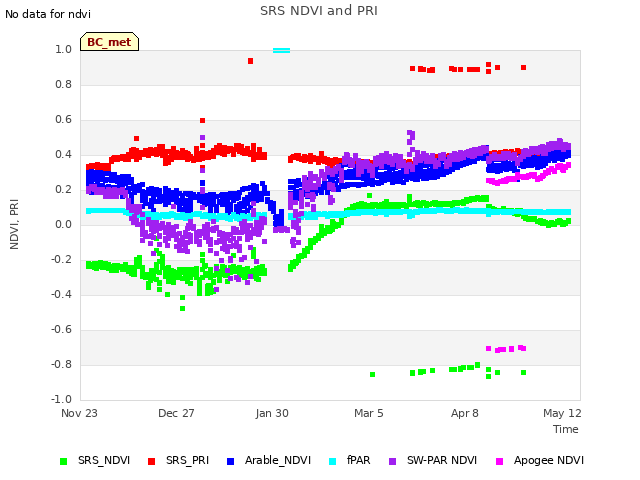Viewport: 640px width, 480px height.
Task: Click the 'No data for ndvi' message
Action: point(48,14)
